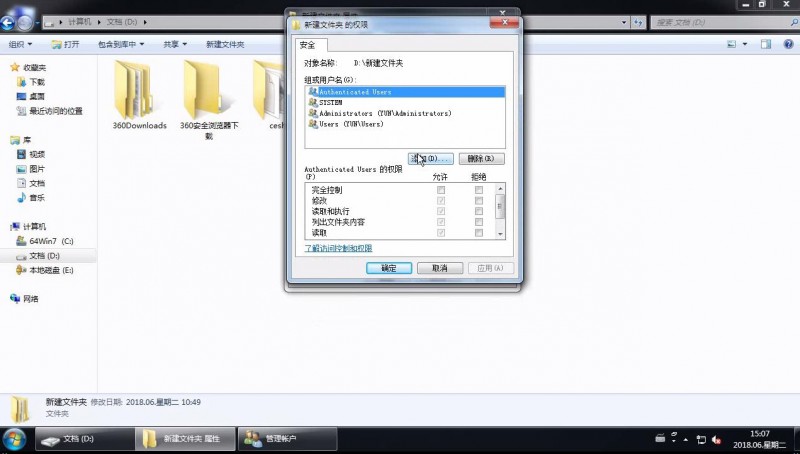Click the Explorer forward arrow button
800x454 pixels.
(24, 22)
